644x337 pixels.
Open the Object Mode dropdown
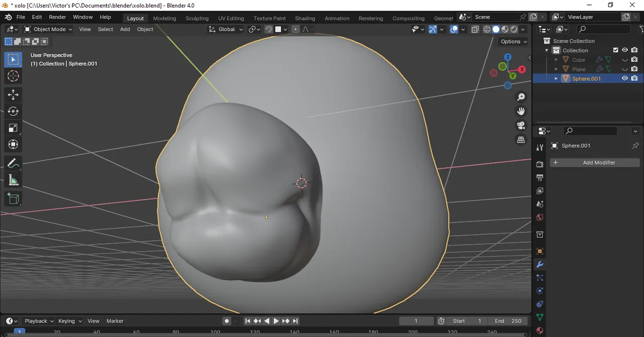tap(48, 29)
